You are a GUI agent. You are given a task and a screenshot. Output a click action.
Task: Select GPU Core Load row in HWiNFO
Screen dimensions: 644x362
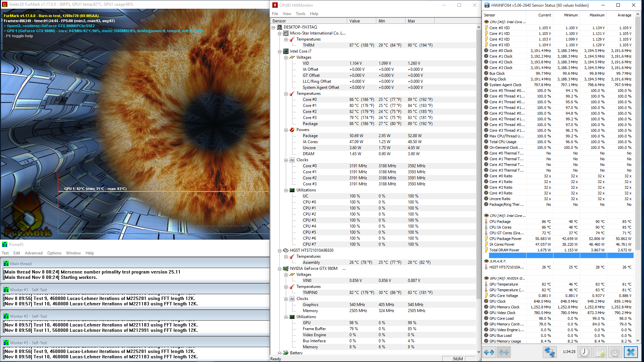[x=558, y=318]
